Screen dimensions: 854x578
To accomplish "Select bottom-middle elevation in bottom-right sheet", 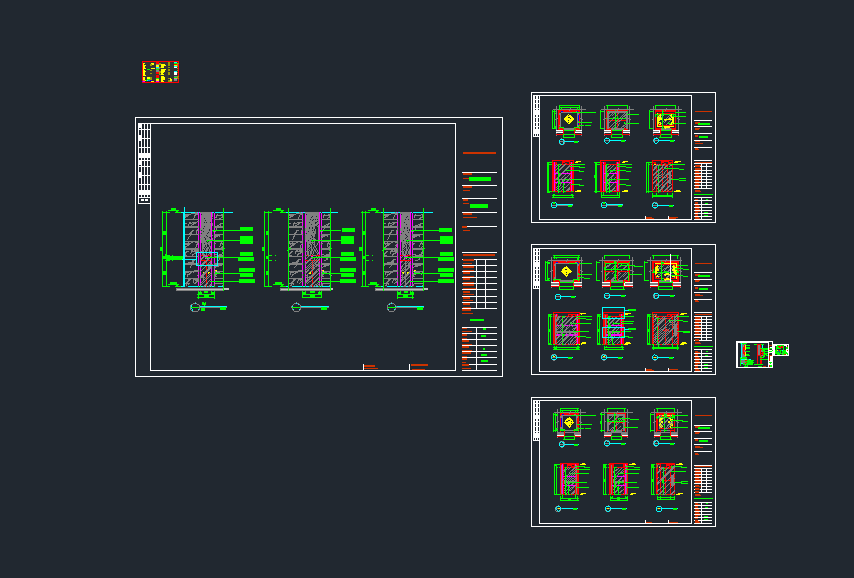I will (616, 481).
